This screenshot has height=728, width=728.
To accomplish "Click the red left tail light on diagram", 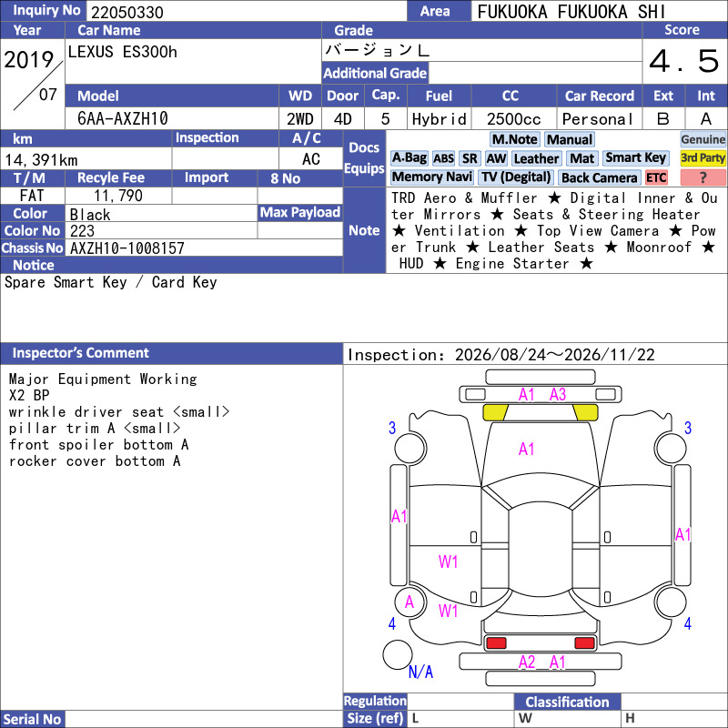I will click(x=496, y=643).
